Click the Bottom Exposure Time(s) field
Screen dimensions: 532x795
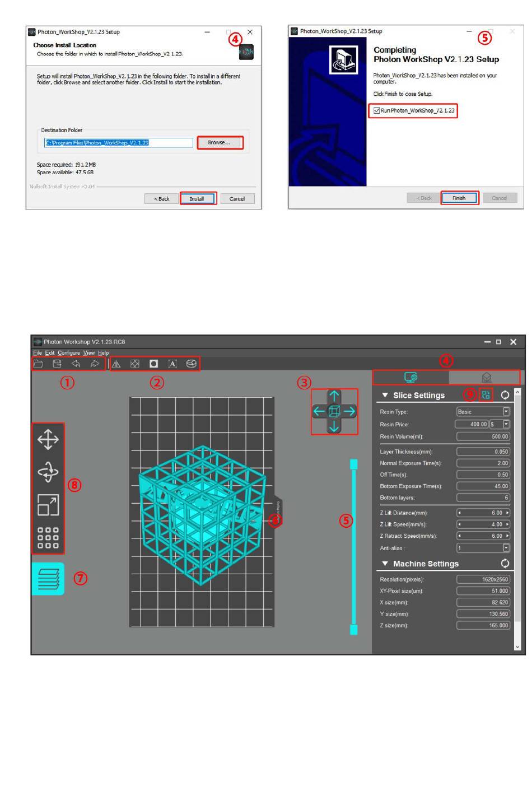[483, 486]
